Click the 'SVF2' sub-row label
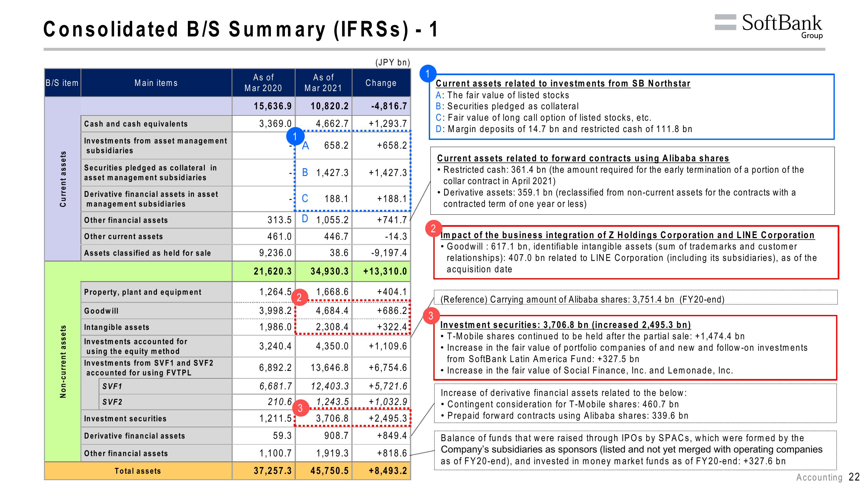 (x=112, y=402)
